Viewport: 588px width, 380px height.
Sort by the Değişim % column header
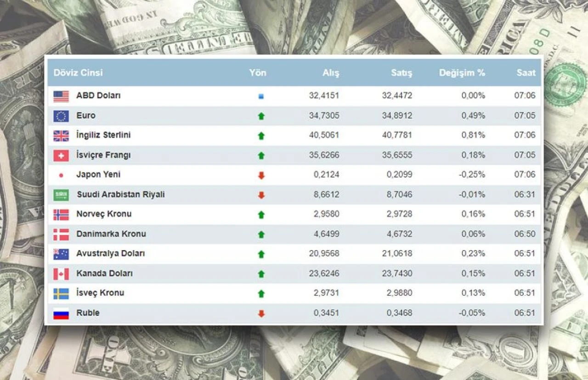462,73
